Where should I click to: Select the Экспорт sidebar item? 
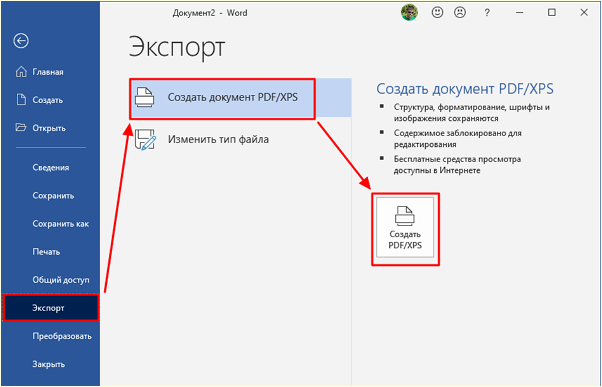pos(51,308)
